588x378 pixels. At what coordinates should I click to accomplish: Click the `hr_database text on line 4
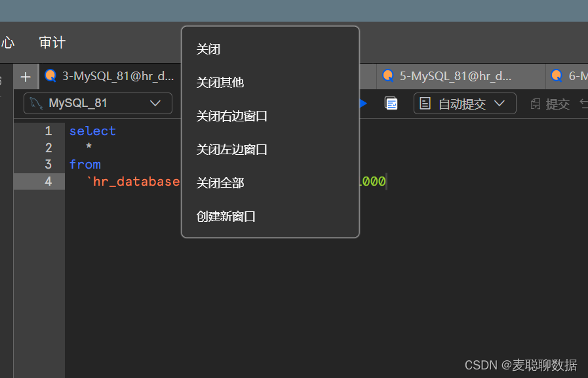[x=133, y=182]
